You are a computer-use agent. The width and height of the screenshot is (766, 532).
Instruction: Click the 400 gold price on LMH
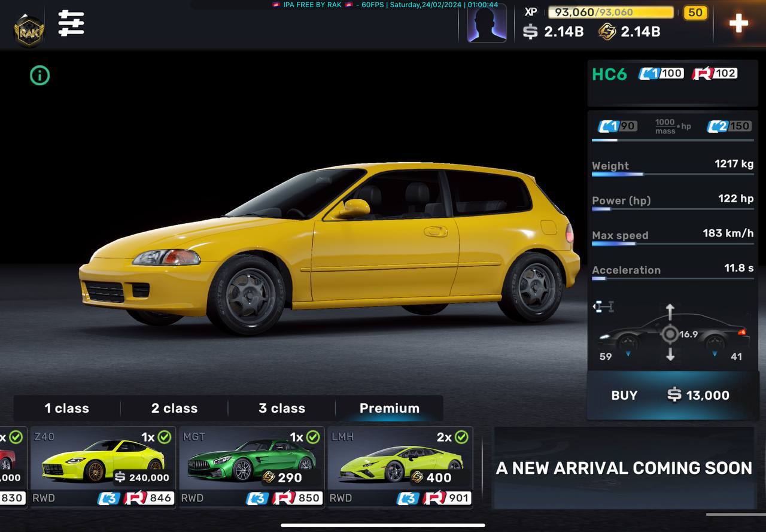click(x=431, y=478)
